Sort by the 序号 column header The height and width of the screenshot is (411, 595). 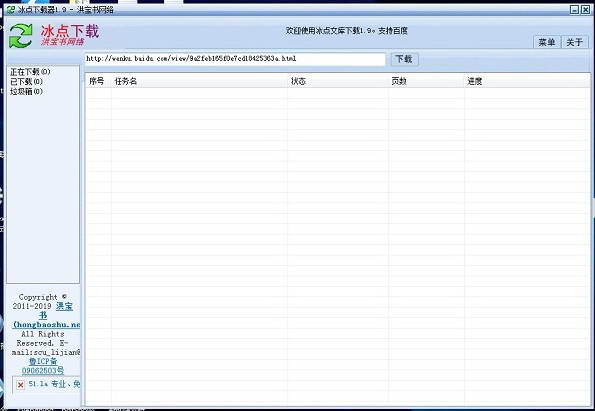point(98,81)
